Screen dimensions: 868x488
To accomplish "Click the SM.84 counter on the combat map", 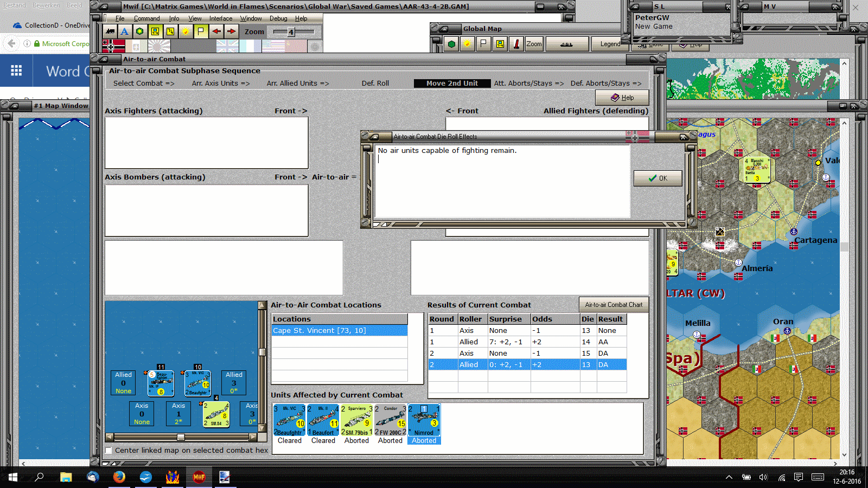I will (216, 414).
